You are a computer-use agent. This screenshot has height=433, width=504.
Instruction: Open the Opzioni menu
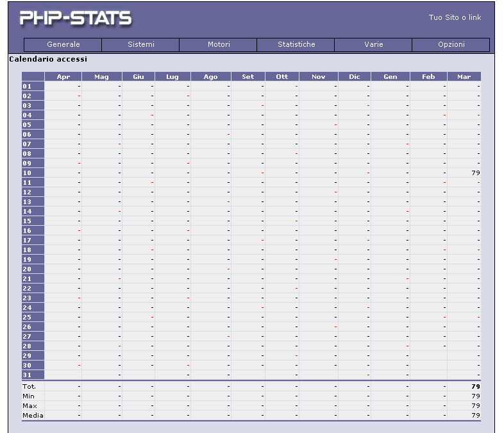click(x=451, y=45)
